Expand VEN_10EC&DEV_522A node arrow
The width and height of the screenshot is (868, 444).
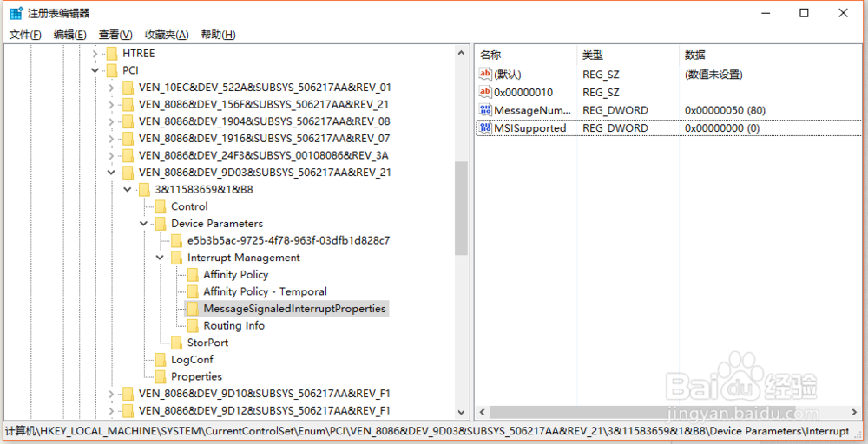coord(111,88)
